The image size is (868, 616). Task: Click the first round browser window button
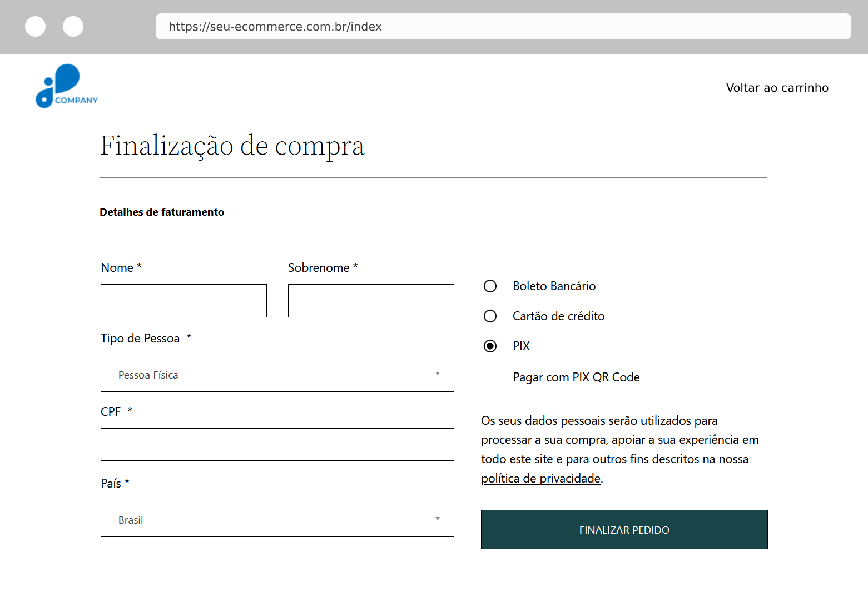36,26
